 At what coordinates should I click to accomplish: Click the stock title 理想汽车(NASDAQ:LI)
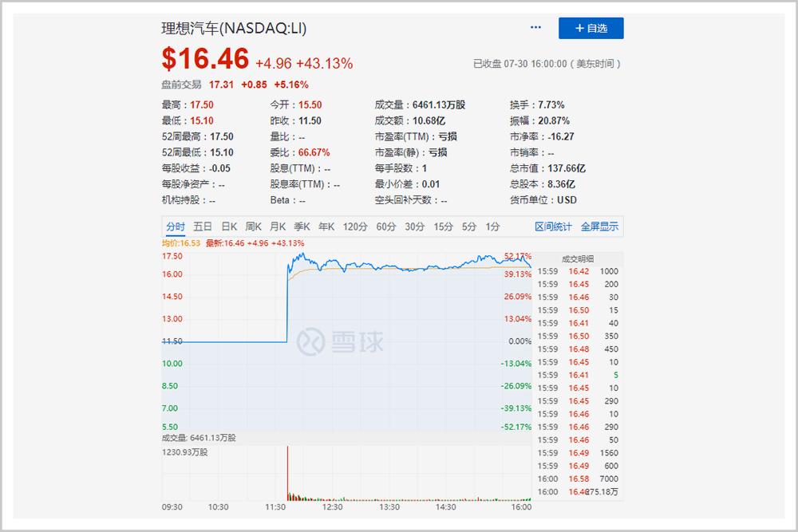(234, 28)
